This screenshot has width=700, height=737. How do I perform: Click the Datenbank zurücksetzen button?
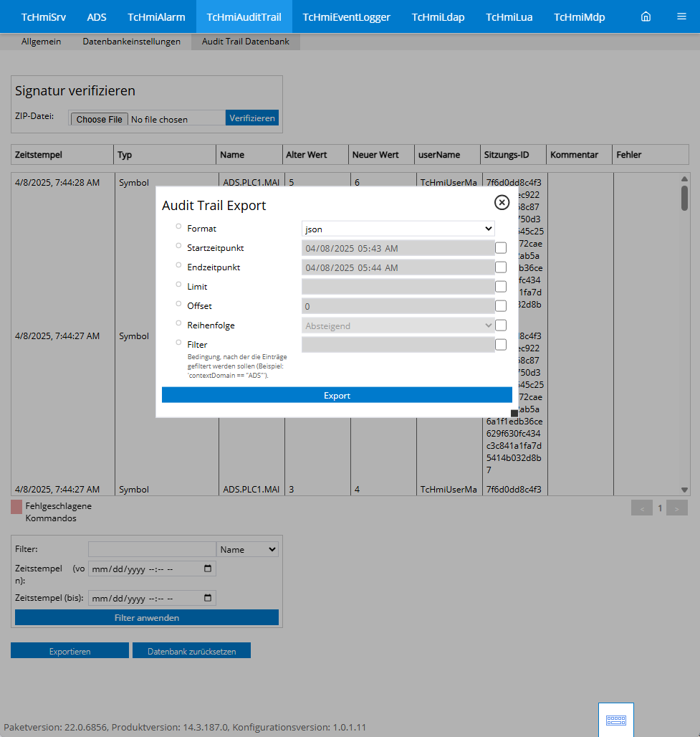(192, 651)
